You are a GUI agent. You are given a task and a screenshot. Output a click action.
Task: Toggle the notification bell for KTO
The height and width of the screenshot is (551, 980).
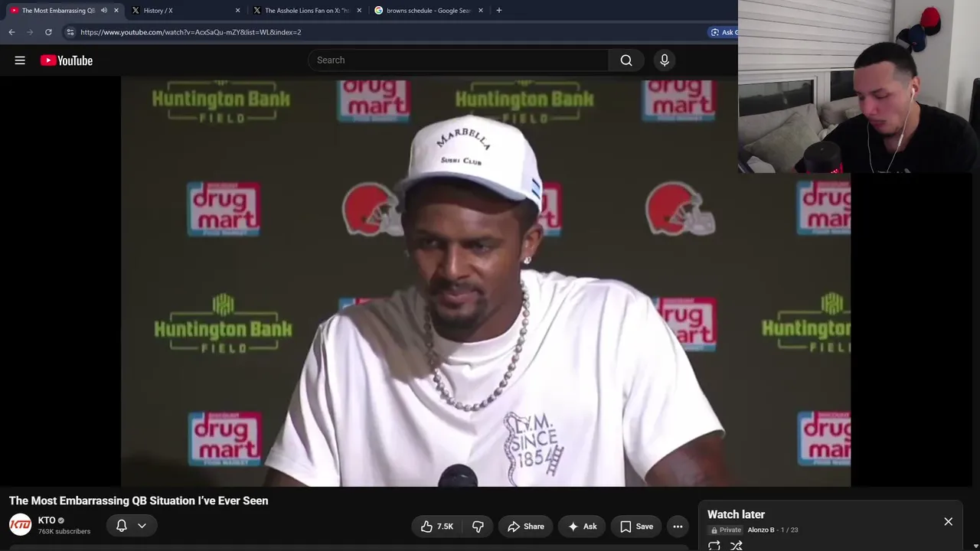(121, 526)
